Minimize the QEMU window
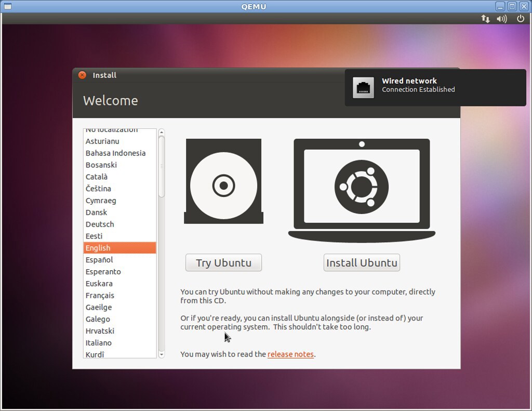Viewport: 532px width, 411px height. click(x=500, y=6)
